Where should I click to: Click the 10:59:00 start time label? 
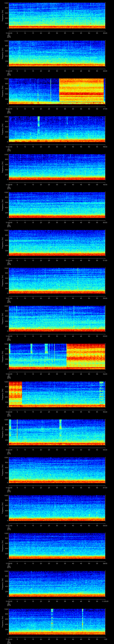pos(9,601)
